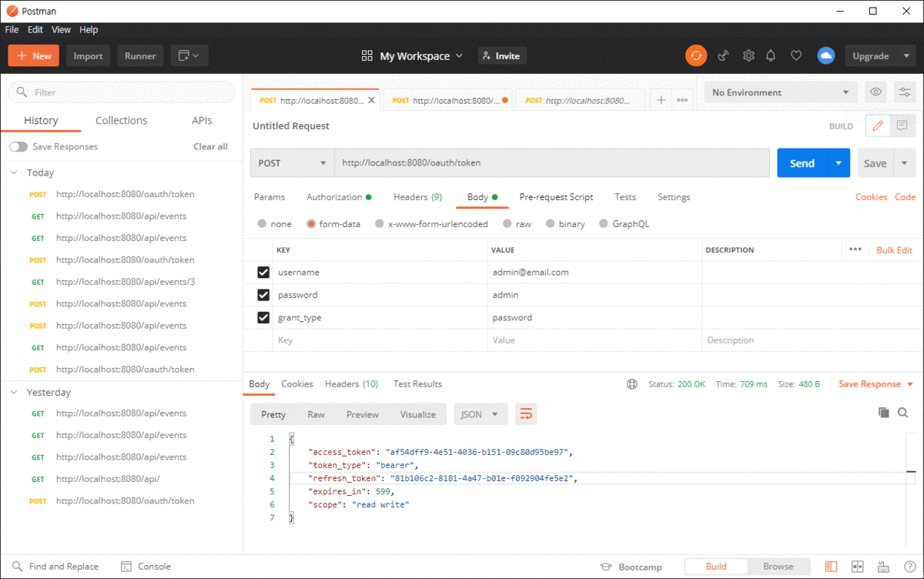Open manage environments sliders icon
This screenshot has height=579, width=924.
(x=906, y=92)
